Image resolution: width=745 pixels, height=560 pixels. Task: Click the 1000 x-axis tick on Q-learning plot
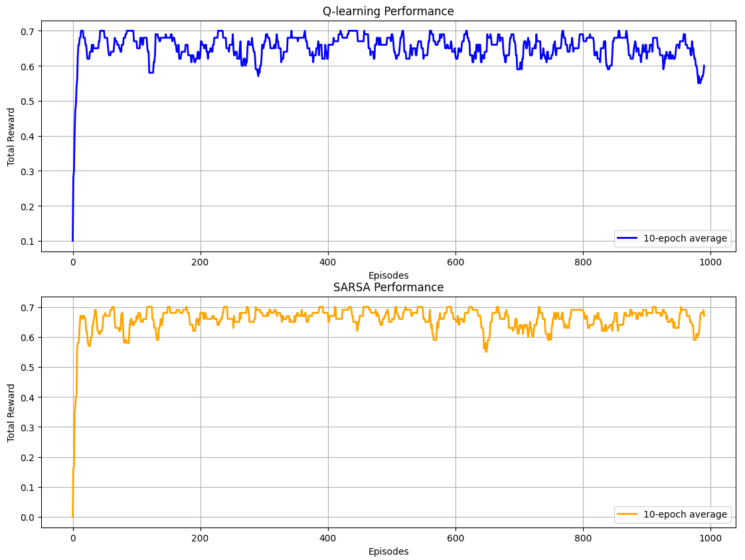click(x=710, y=263)
